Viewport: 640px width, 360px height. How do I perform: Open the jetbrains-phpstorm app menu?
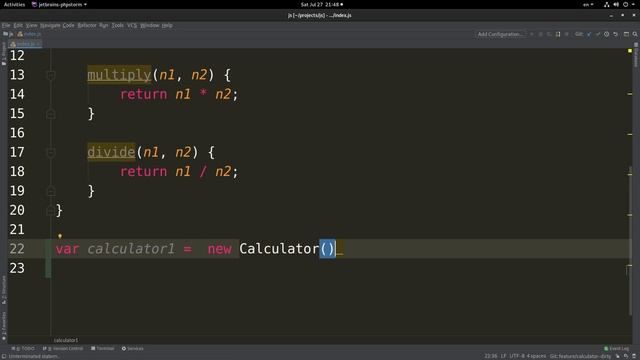(59, 4)
